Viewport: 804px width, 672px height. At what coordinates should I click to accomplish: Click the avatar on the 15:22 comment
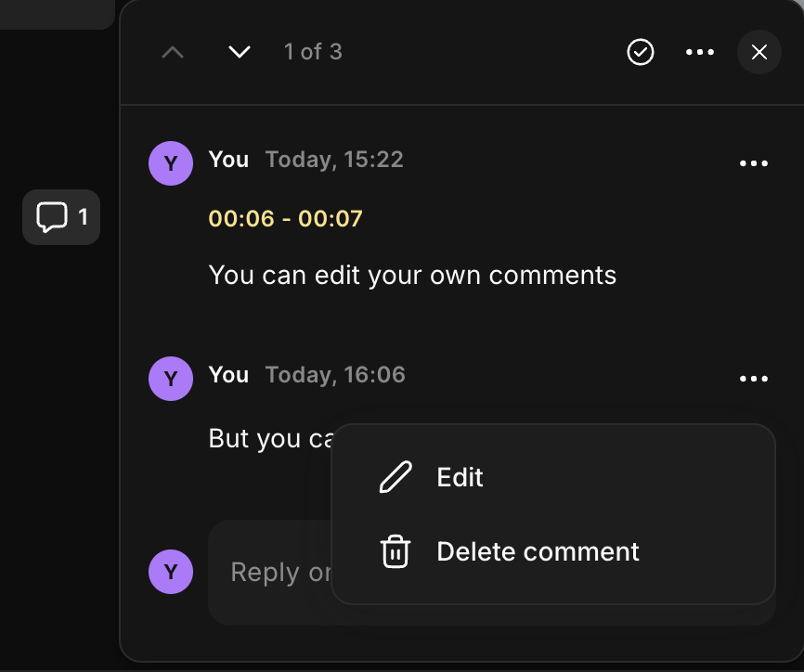pyautogui.click(x=171, y=163)
